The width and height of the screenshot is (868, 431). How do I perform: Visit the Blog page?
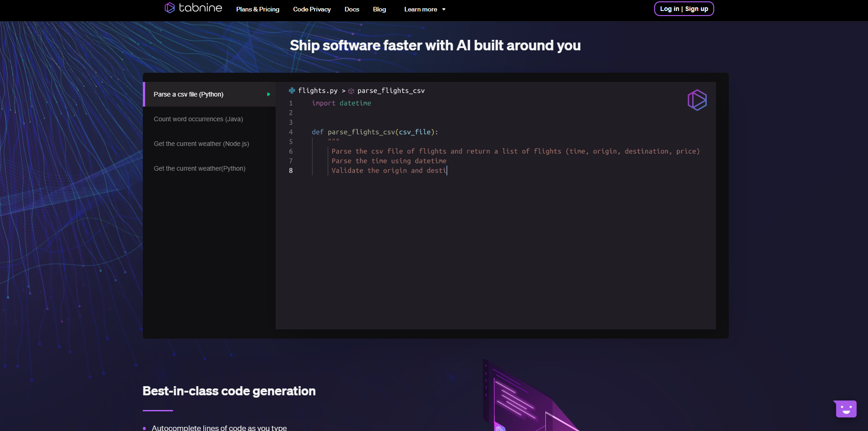click(379, 10)
